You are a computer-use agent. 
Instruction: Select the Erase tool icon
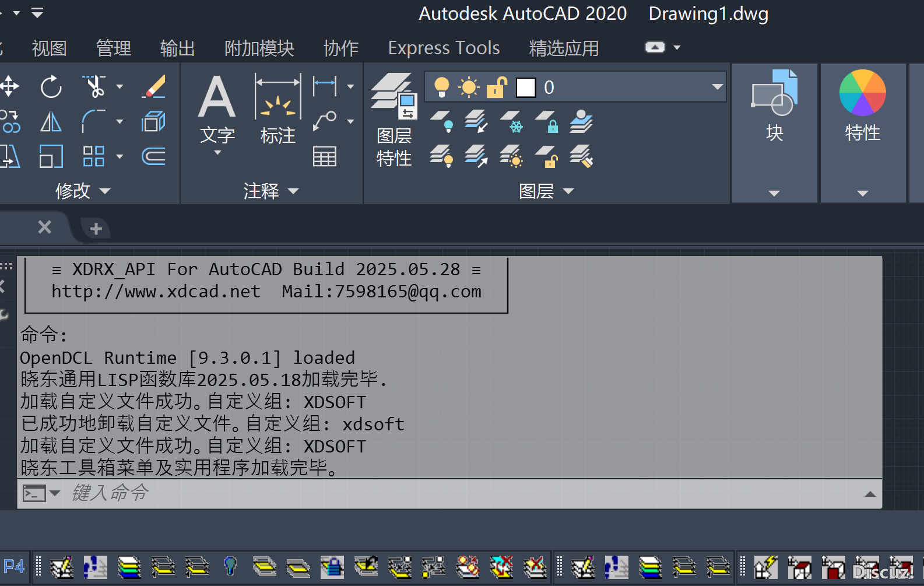coord(154,87)
